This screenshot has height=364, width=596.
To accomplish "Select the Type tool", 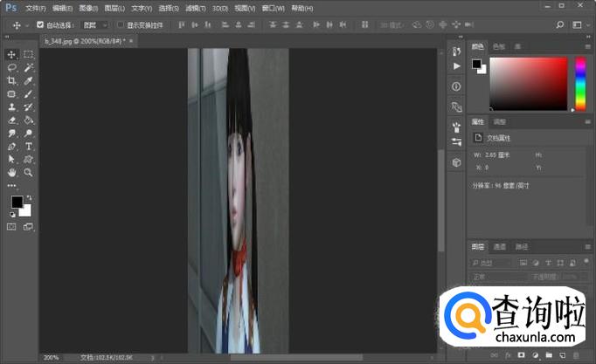I will click(28, 147).
